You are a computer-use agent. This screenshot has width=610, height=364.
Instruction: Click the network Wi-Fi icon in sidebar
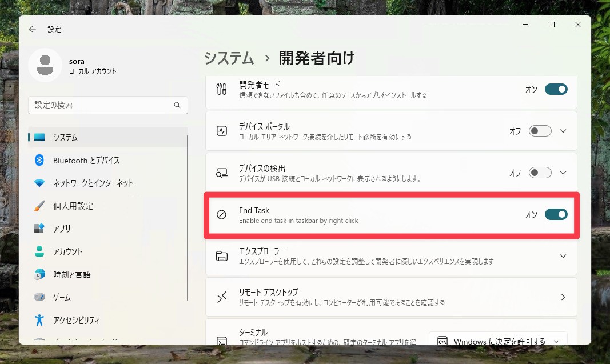pos(39,183)
